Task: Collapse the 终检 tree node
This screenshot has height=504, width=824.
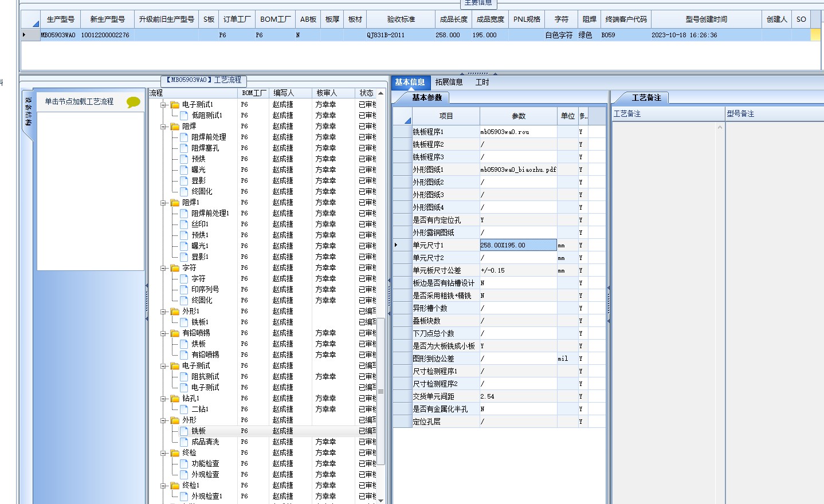Action: (x=163, y=453)
